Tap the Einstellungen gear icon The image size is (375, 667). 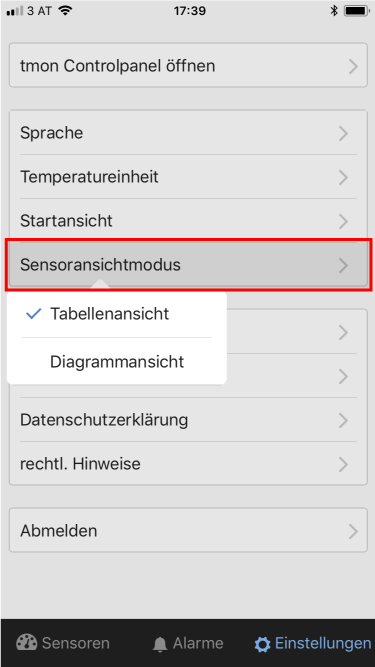click(x=262, y=644)
